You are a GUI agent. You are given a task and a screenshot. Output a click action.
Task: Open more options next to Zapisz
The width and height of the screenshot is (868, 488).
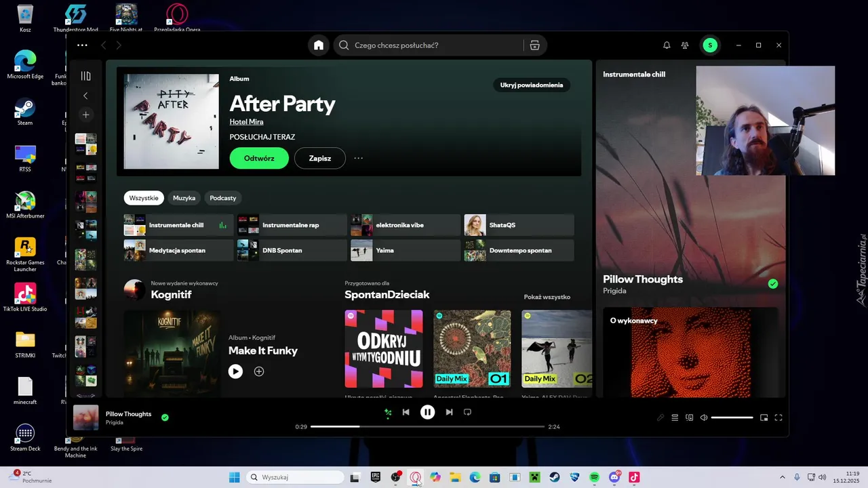tap(358, 158)
